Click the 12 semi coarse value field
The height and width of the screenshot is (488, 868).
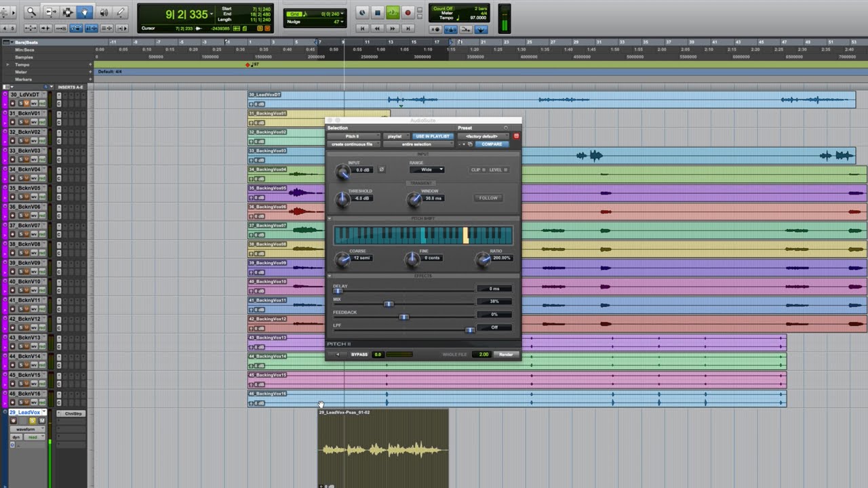coord(362,258)
